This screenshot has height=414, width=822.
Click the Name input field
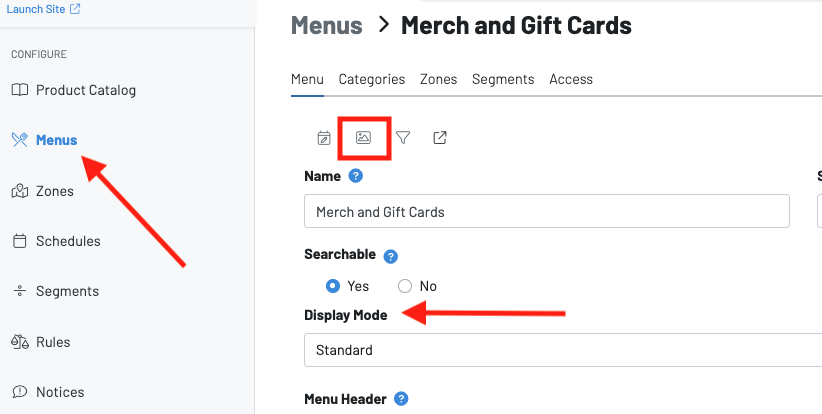(x=546, y=212)
